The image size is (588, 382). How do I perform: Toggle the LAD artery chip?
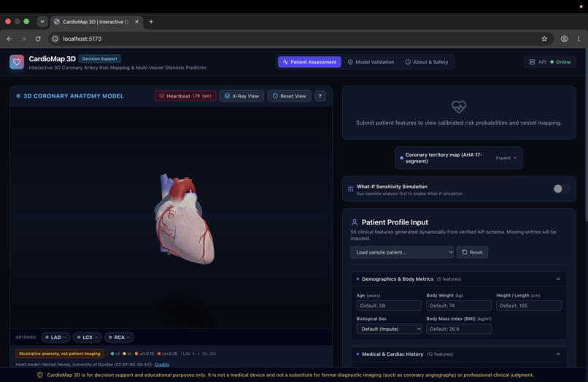coord(55,338)
